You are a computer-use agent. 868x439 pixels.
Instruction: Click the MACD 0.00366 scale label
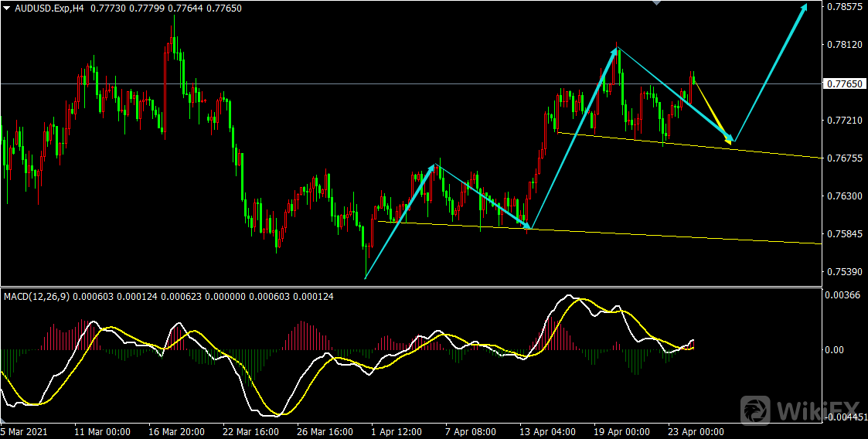[842, 295]
